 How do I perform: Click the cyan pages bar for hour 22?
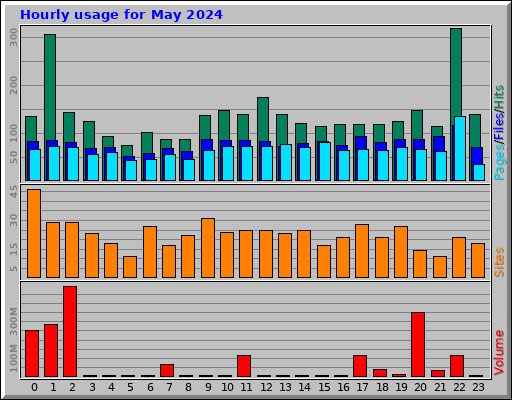(x=460, y=149)
